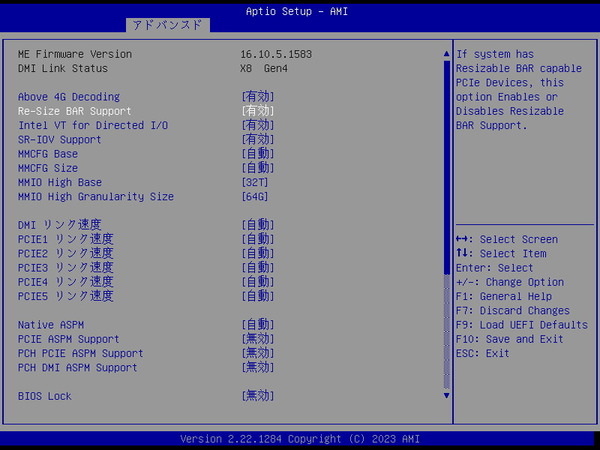Image resolution: width=600 pixels, height=450 pixels.
Task: Open PCIE3 リンク速度 value option
Action: click(x=258, y=267)
